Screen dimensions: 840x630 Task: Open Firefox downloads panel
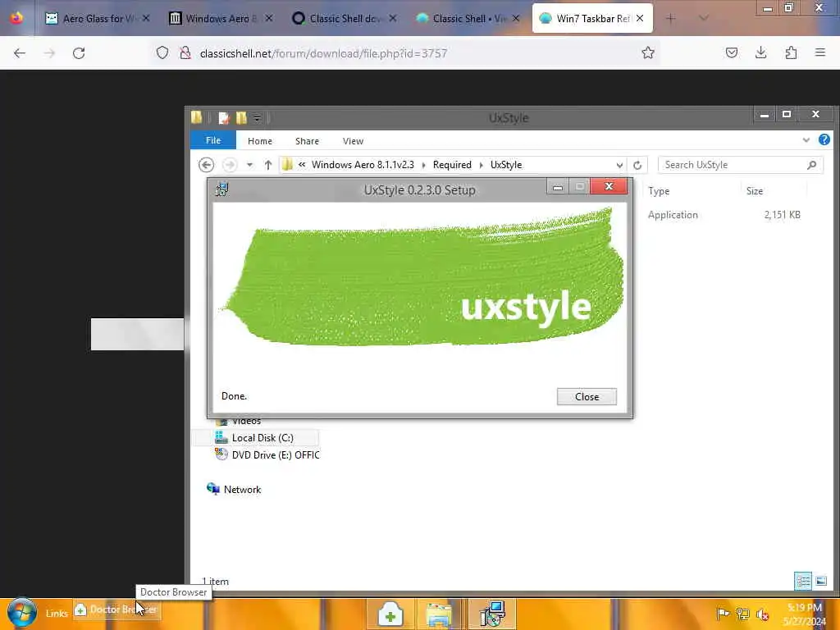point(760,52)
